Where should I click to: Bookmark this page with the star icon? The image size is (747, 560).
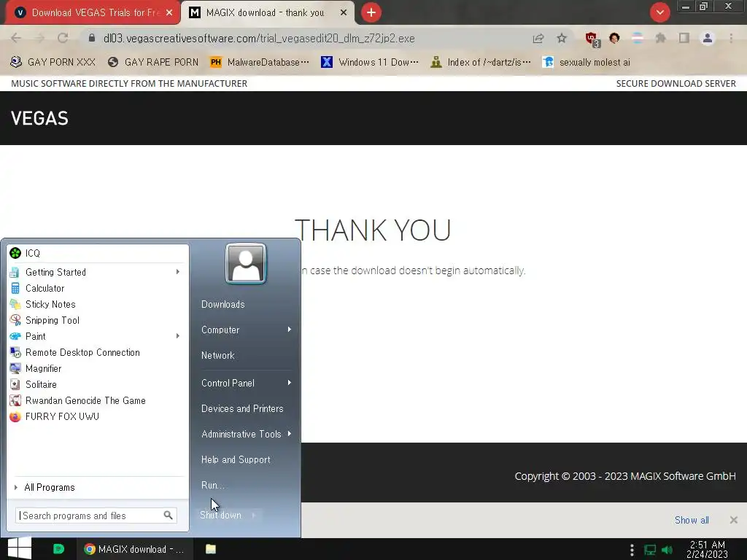(x=562, y=38)
